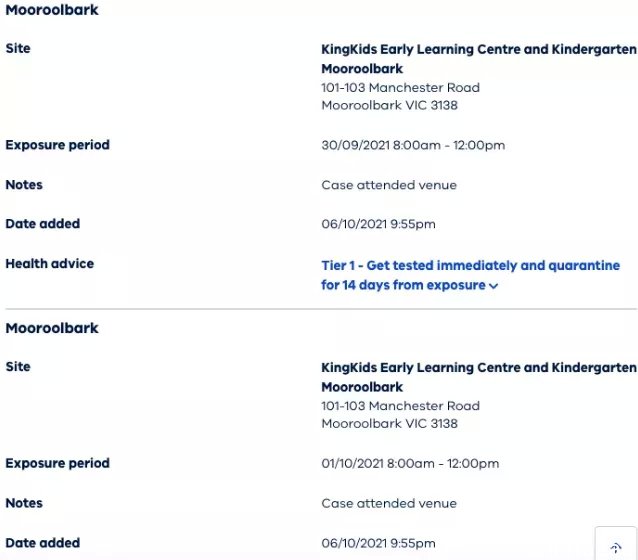Click 'Mooroolbark VIC 3138' in the first listing

(x=389, y=105)
